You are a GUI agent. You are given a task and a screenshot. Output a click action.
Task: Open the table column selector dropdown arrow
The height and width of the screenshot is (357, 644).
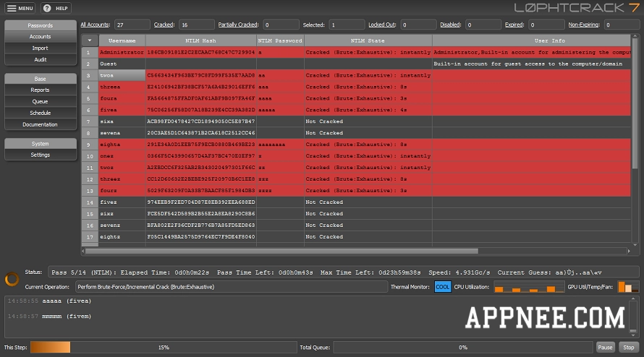[x=90, y=40]
